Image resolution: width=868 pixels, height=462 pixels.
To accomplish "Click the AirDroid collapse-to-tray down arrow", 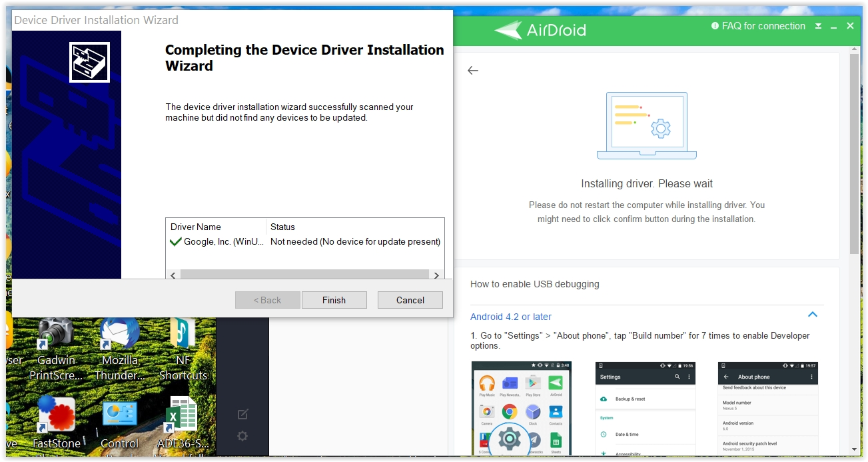I will click(819, 27).
